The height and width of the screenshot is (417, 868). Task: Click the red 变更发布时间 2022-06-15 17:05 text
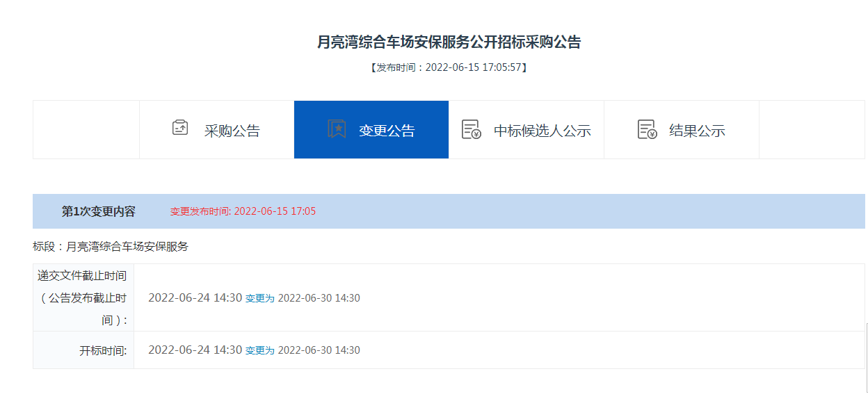[x=243, y=211]
